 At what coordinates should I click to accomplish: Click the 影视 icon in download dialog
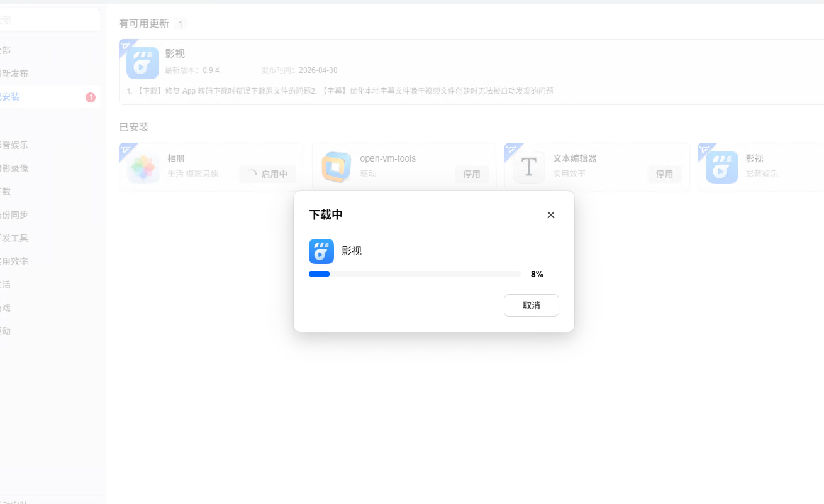coord(321,251)
